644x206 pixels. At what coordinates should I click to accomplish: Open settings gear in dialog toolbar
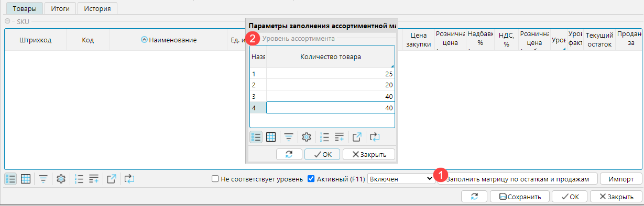point(307,137)
